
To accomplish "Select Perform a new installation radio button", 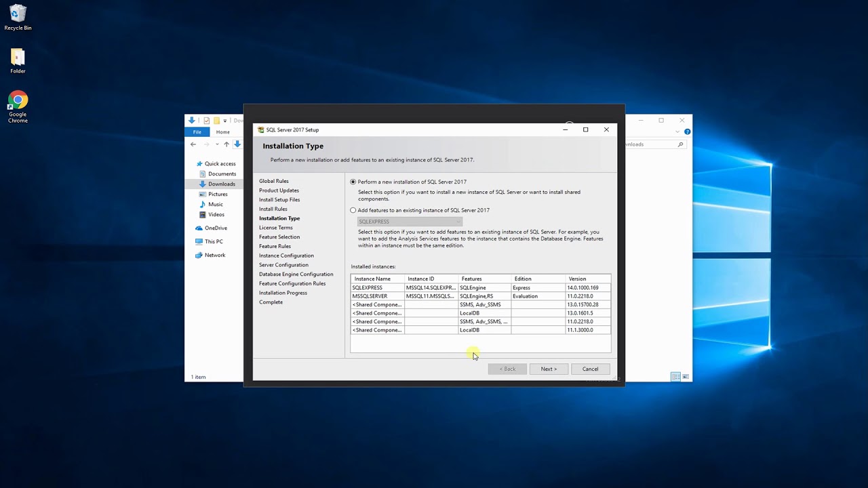I will coord(353,182).
